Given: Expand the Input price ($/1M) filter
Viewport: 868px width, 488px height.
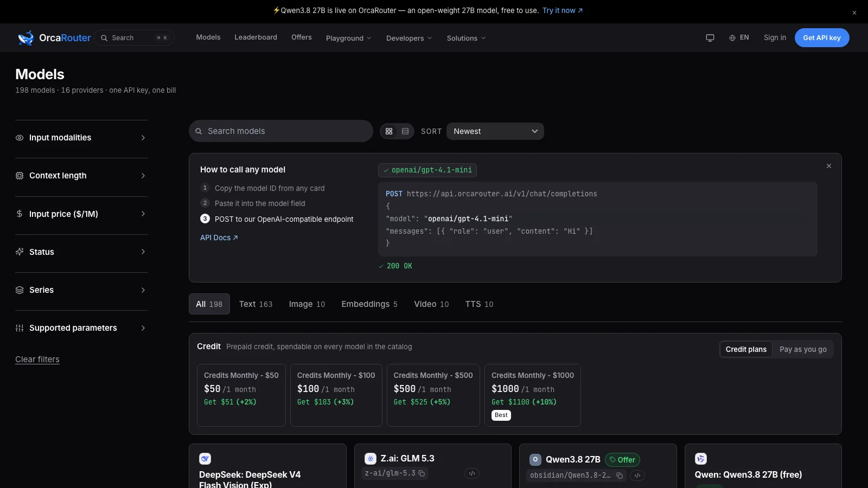Looking at the screenshot, I should [x=81, y=214].
